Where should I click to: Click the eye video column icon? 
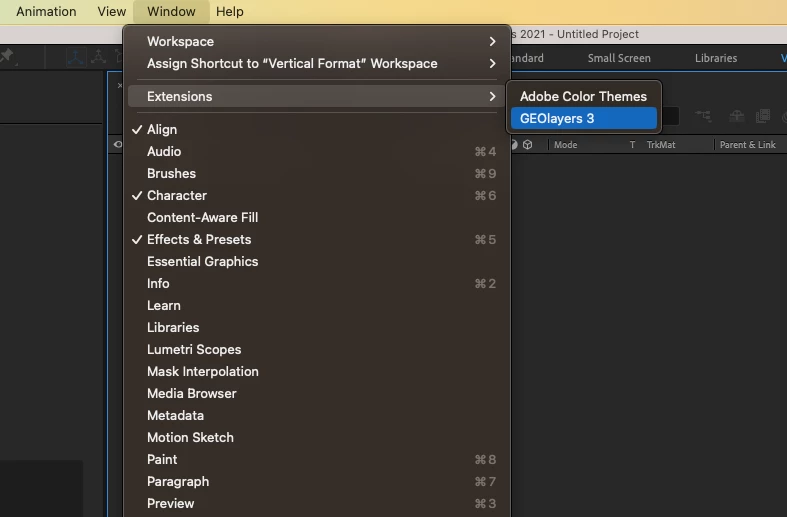tap(117, 145)
